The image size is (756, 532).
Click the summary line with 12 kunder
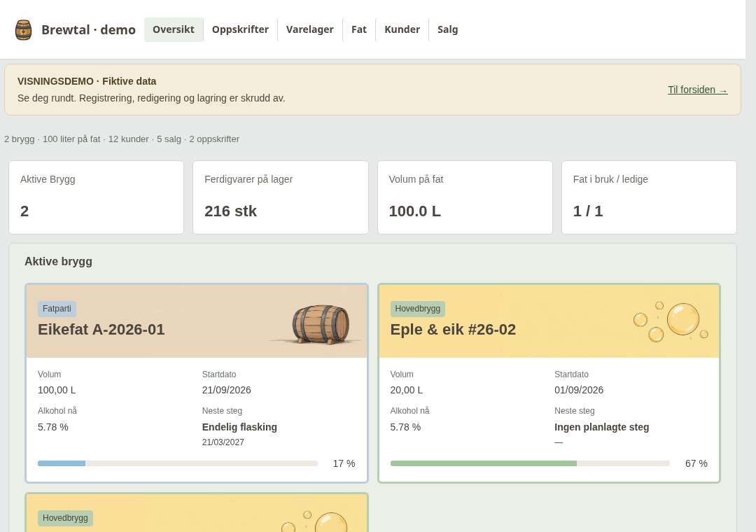122,139
